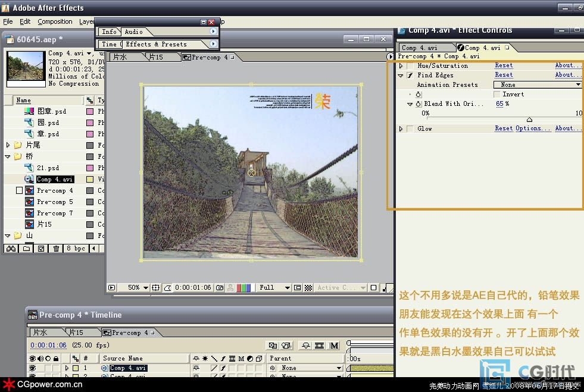Toggle the region of interest button

pyautogui.click(x=297, y=287)
